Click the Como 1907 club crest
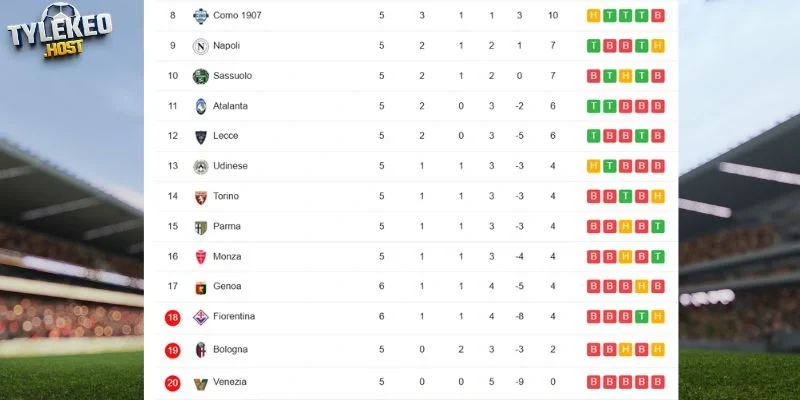The width and height of the screenshot is (800, 400). point(201,16)
